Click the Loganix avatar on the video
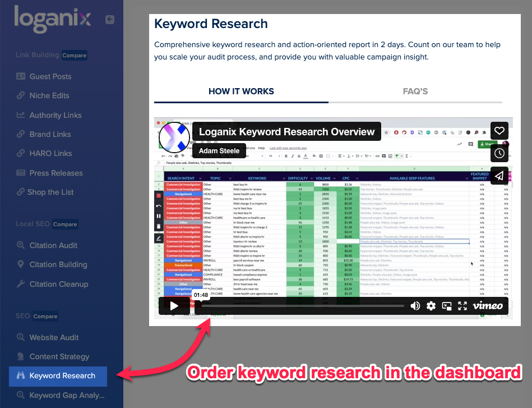Screen dimensions: 532x408 pyautogui.click(x=174, y=137)
